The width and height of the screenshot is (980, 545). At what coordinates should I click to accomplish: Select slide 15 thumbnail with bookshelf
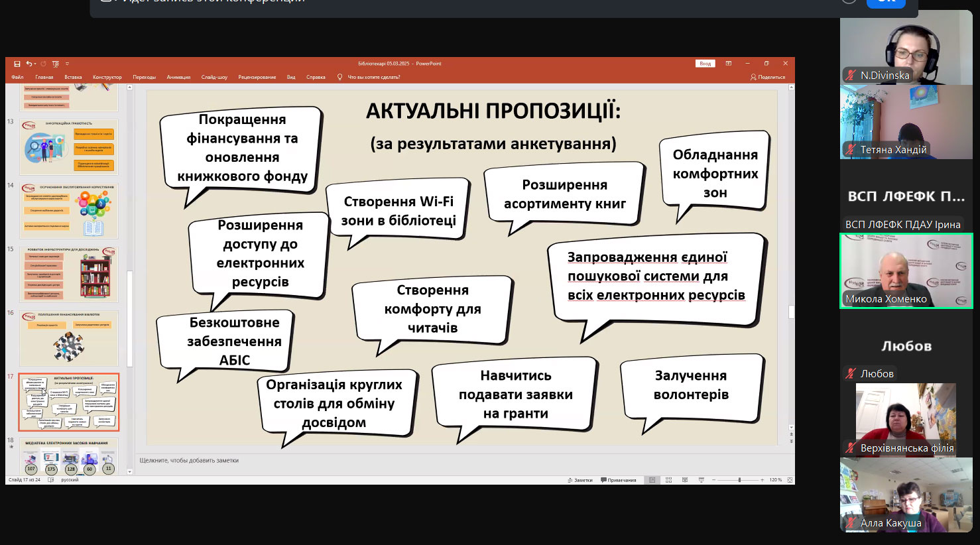click(x=69, y=274)
